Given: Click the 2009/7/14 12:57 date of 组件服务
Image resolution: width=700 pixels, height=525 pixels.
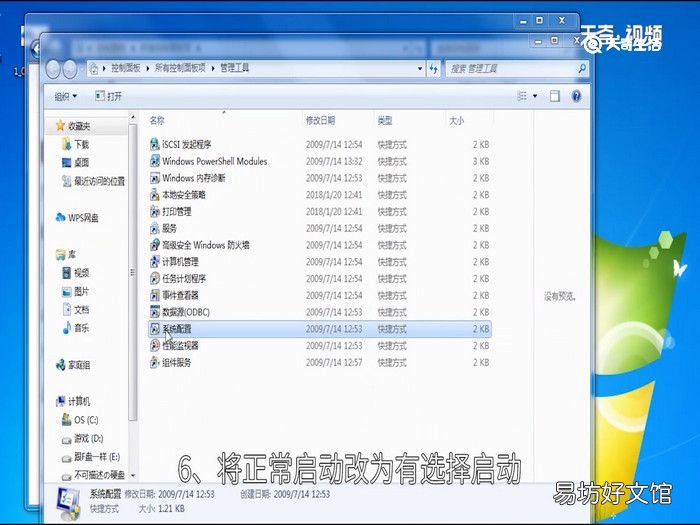Looking at the screenshot, I should [x=334, y=362].
